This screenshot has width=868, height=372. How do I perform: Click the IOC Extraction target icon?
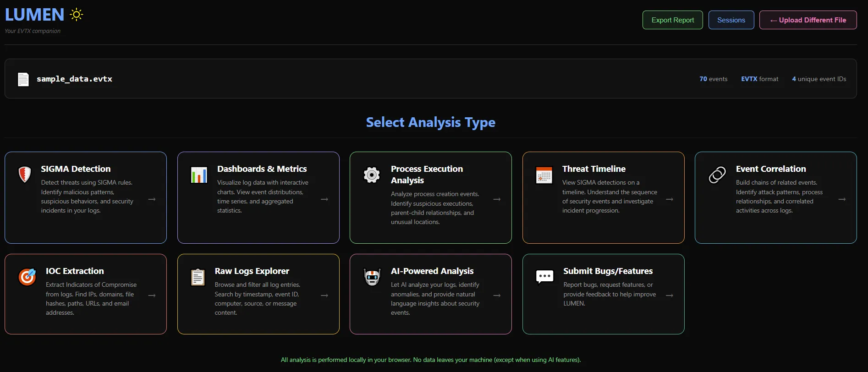[x=27, y=277]
